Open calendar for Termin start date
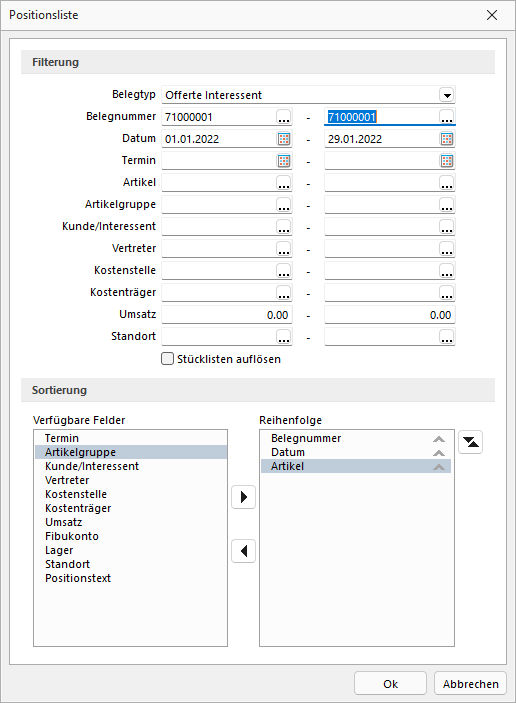Screen dimensions: 516x703 click(284, 161)
